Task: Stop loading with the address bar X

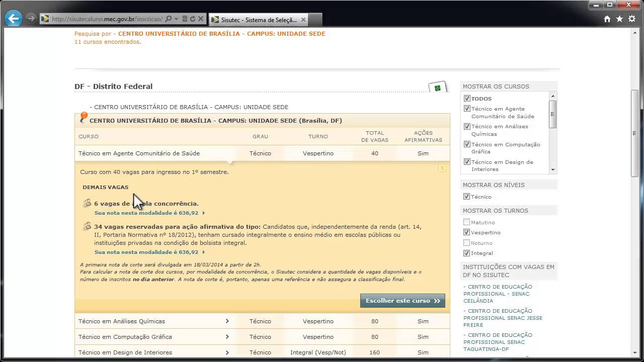Action: [x=200, y=19]
